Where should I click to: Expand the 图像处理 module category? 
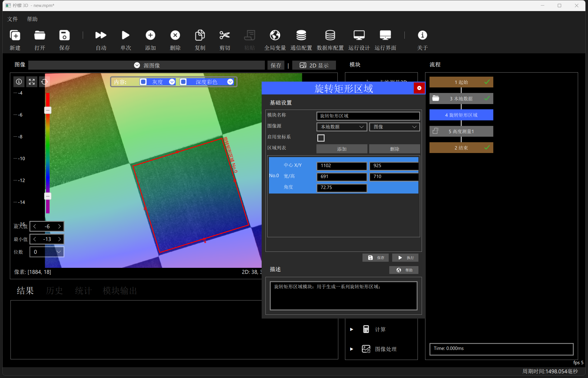coord(351,349)
